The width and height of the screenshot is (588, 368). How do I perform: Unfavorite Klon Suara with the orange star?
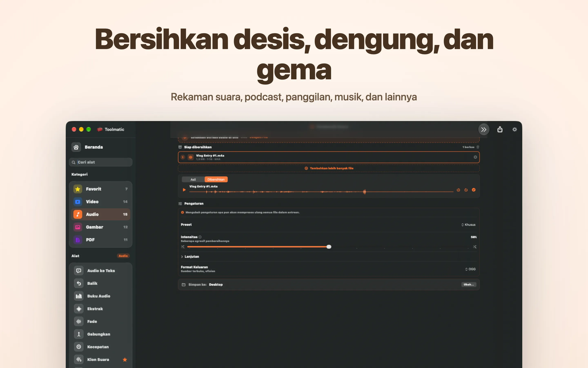click(125, 359)
